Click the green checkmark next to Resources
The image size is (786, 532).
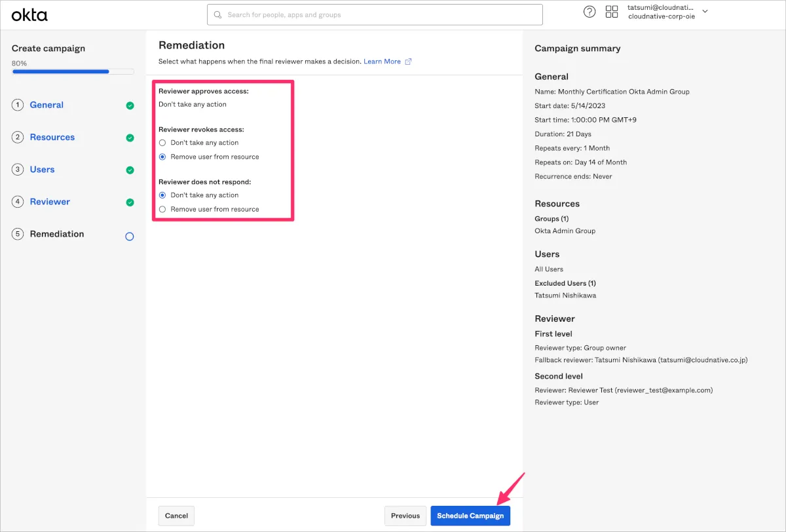130,138
